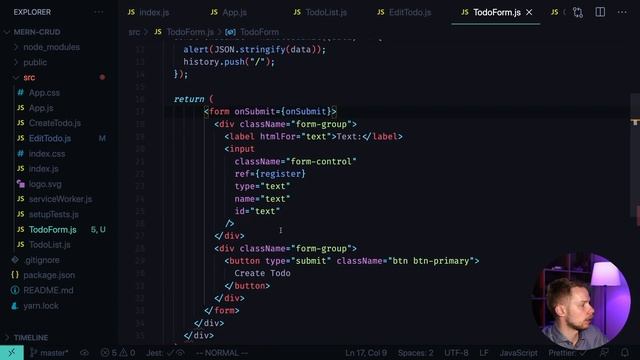
Task: Click the sync changes cloud icon
Action: (x=84, y=353)
